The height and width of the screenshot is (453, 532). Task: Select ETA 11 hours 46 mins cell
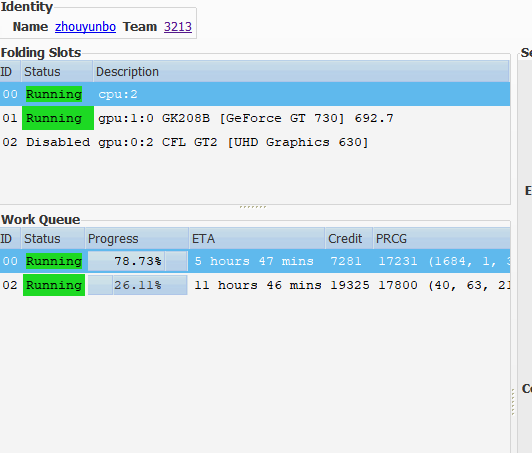click(x=258, y=285)
